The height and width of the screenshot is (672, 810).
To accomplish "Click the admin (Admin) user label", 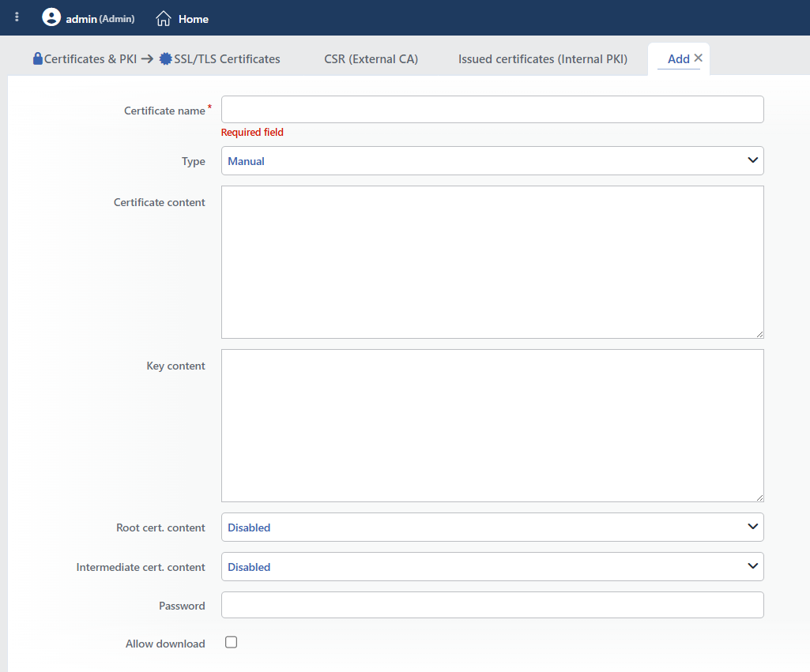I will click(100, 19).
